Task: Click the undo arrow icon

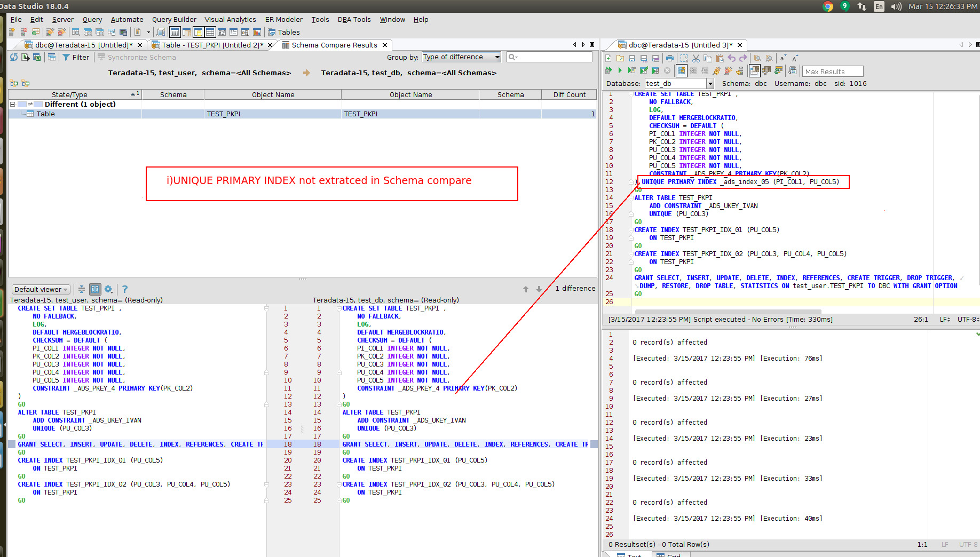Action: [732, 58]
